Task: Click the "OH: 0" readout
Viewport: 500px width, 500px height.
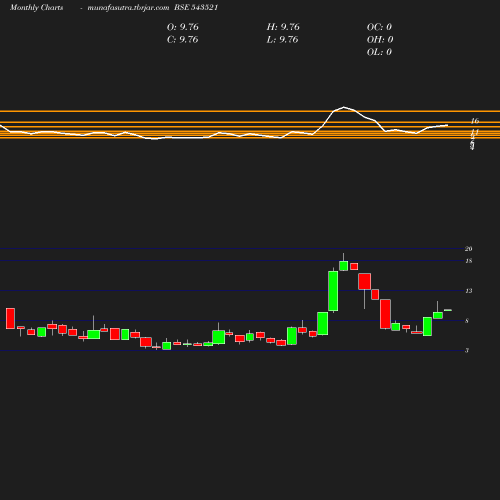Action: click(x=380, y=40)
